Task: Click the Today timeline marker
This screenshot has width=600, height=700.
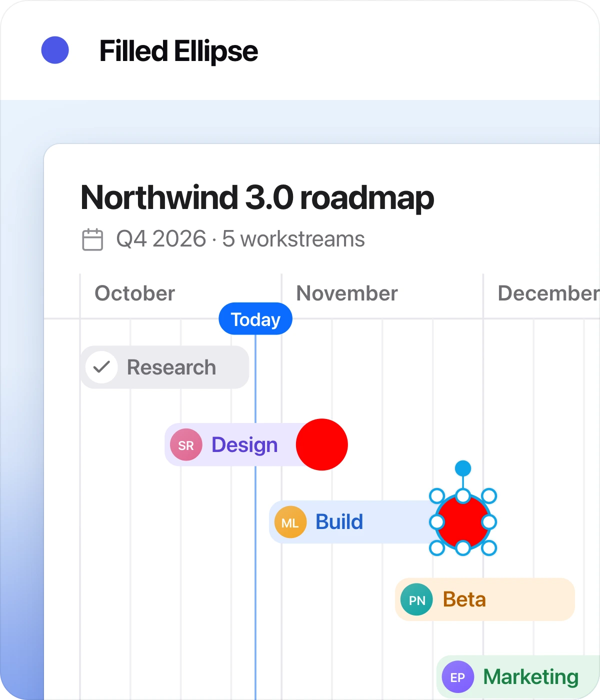Action: [255, 319]
